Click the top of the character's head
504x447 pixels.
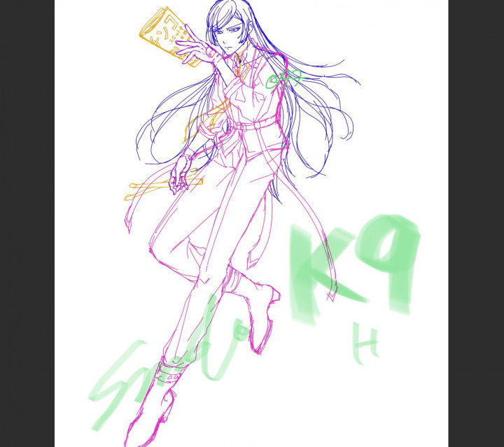(x=225, y=7)
